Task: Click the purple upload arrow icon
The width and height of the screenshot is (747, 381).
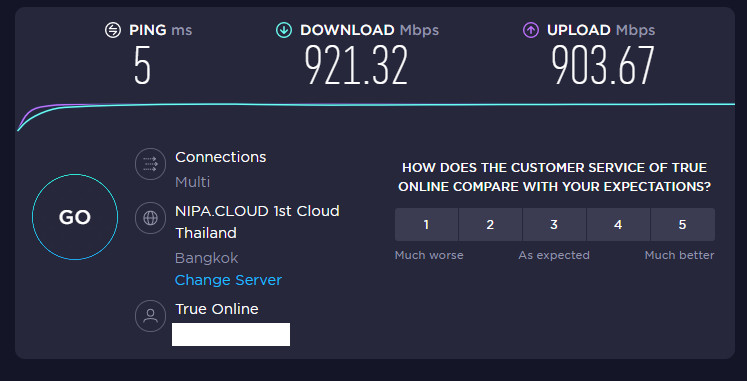Action: point(531,30)
